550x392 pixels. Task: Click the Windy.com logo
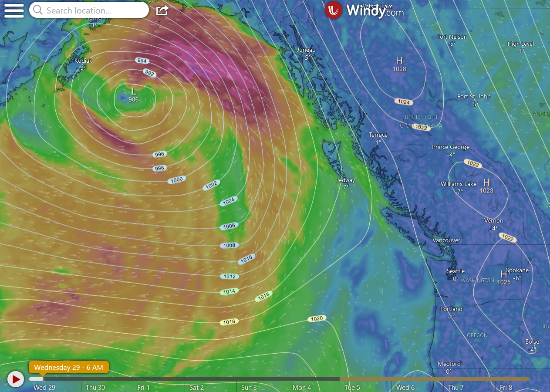point(364,10)
